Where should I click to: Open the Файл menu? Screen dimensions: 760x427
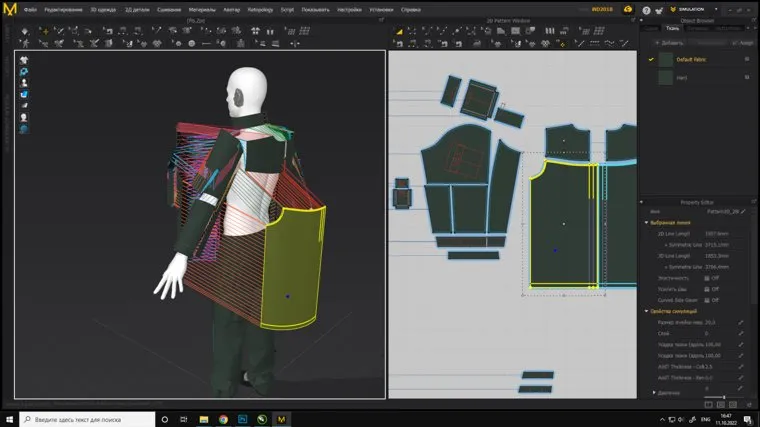[31, 10]
